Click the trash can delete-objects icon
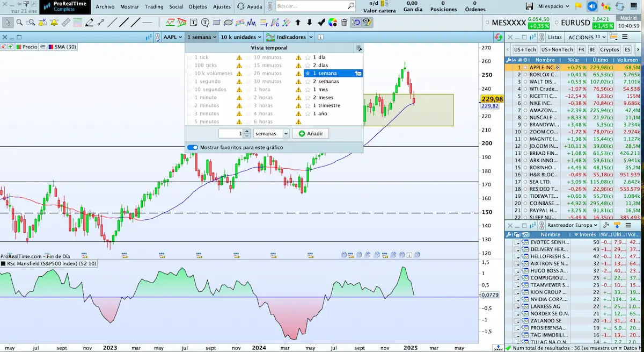 [344, 23]
